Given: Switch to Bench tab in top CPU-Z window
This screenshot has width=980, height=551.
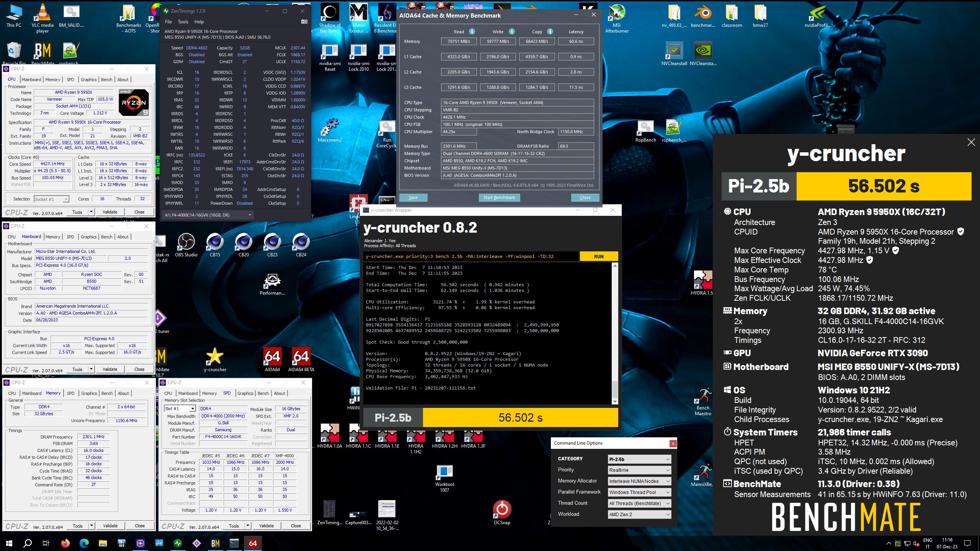Looking at the screenshot, I should pos(107,80).
